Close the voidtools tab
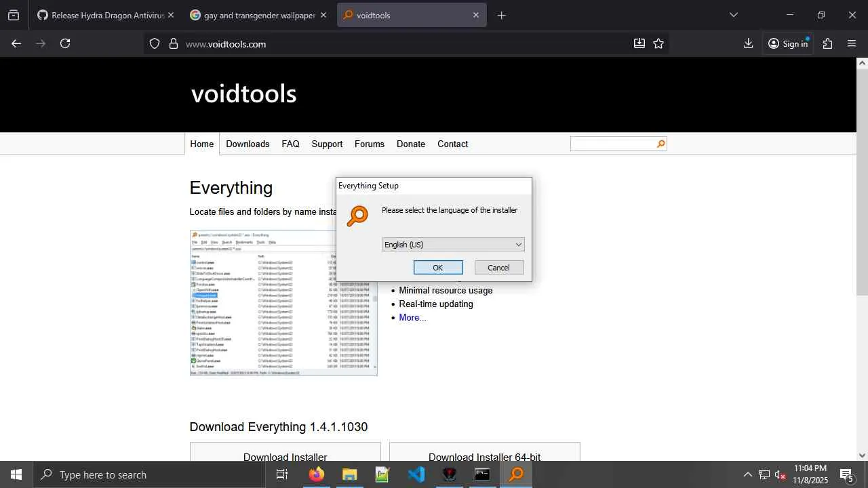 tap(476, 15)
